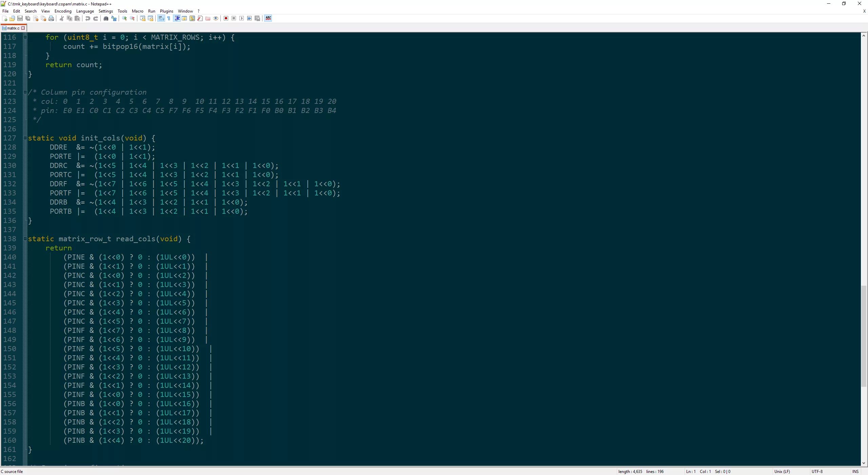Open the Find (binoculars) tool
Image resolution: width=868 pixels, height=475 pixels.
click(x=106, y=18)
